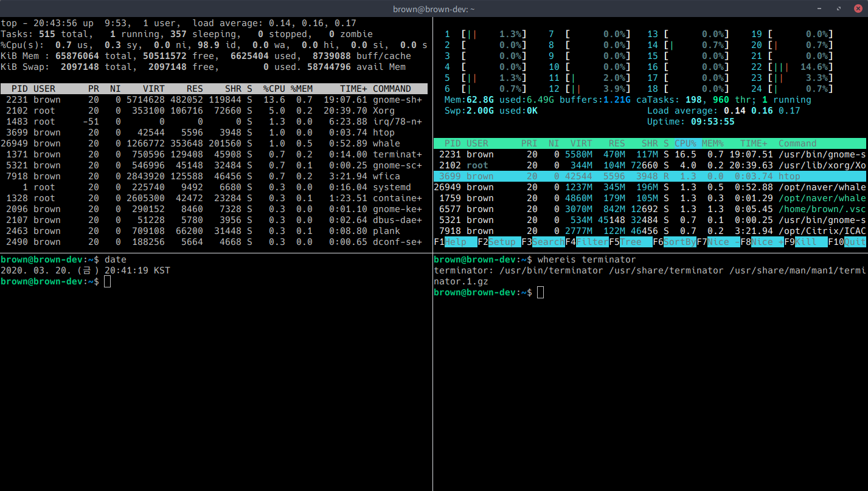Click wfica row in top pane
The width and height of the screenshot is (868, 491).
(x=214, y=176)
